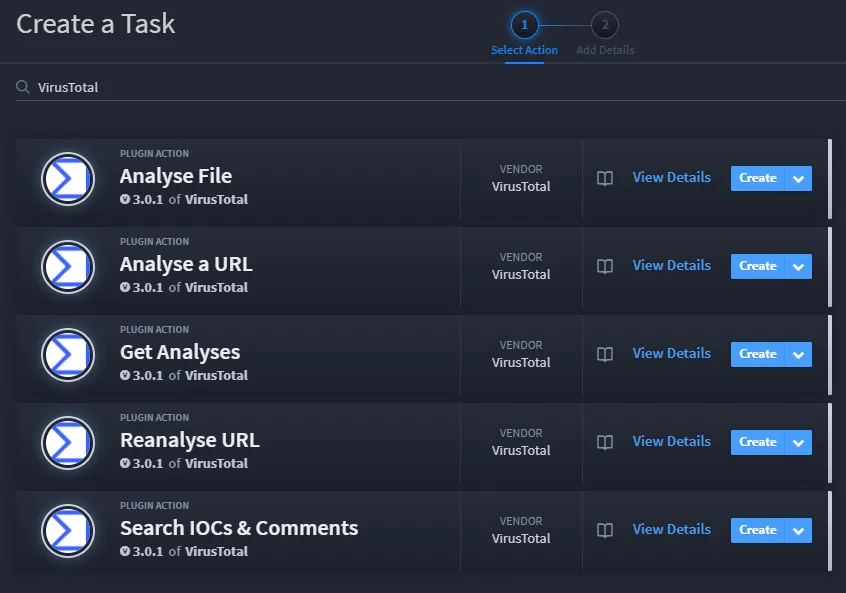Click version badge icon under Get Analyses
Image resolution: width=846 pixels, height=593 pixels.
pos(125,375)
